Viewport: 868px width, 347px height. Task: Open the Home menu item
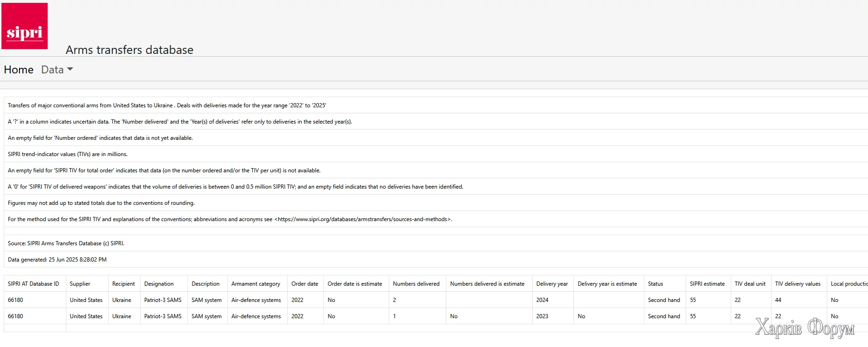19,70
